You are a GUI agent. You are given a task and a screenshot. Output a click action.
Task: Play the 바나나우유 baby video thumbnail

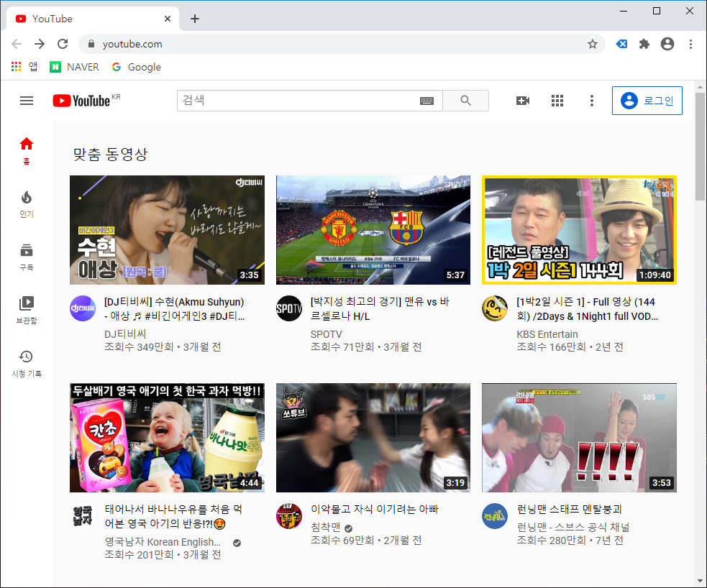pos(167,438)
